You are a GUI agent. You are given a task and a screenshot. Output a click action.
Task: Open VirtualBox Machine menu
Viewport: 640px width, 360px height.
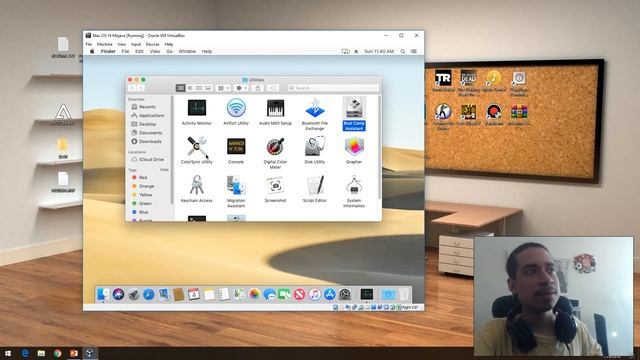[x=104, y=44]
